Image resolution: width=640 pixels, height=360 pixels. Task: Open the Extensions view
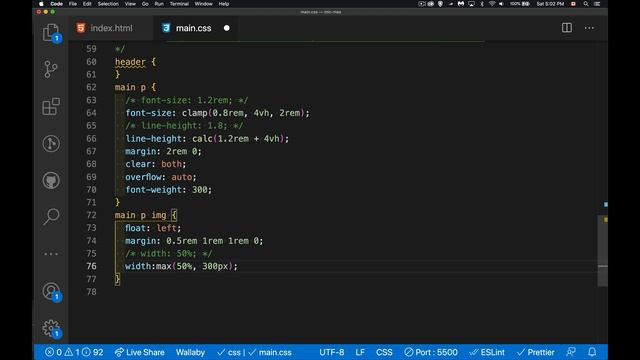click(51, 107)
